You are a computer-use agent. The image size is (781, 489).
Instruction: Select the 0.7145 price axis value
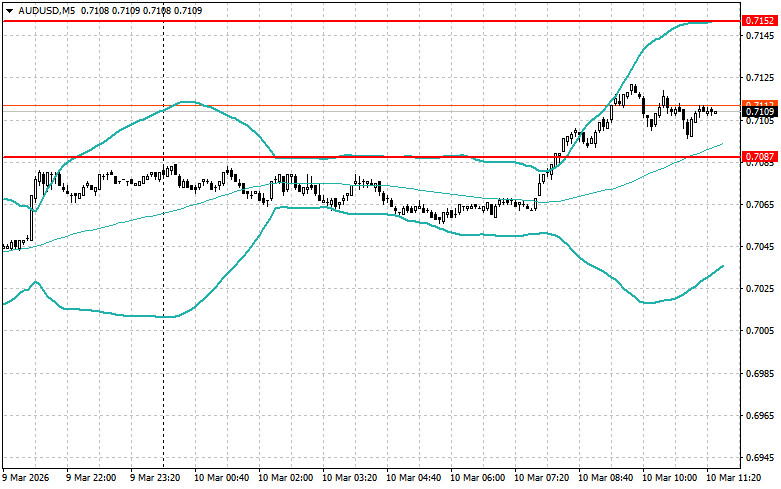tap(760, 35)
